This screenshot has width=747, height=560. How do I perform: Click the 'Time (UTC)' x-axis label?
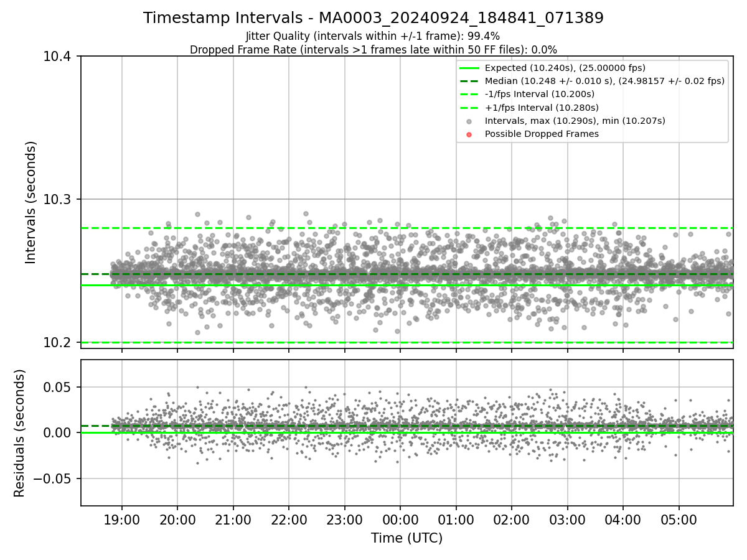[406, 538]
